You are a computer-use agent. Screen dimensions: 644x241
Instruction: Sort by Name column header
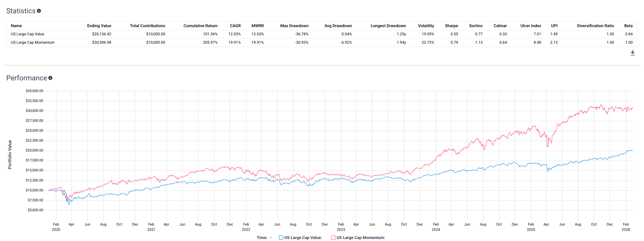point(16,26)
